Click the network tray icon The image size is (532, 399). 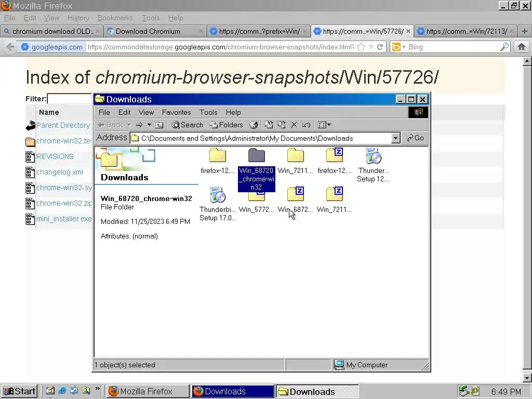pyautogui.click(x=463, y=391)
